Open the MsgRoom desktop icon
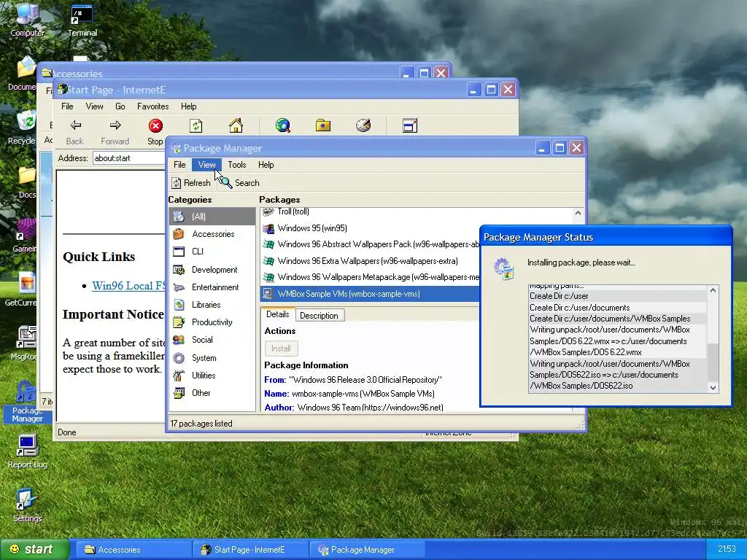The width and height of the screenshot is (747, 560). tap(26, 343)
